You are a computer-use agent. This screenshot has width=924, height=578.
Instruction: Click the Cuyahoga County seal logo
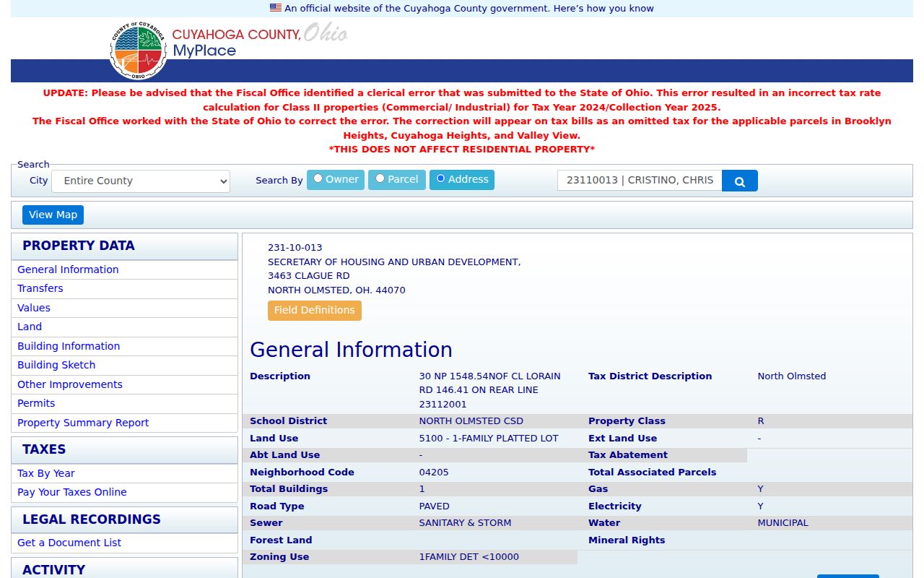[139, 51]
